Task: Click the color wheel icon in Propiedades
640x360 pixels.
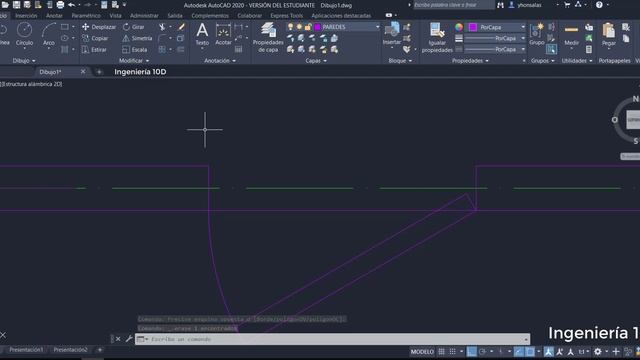Action: tap(459, 27)
